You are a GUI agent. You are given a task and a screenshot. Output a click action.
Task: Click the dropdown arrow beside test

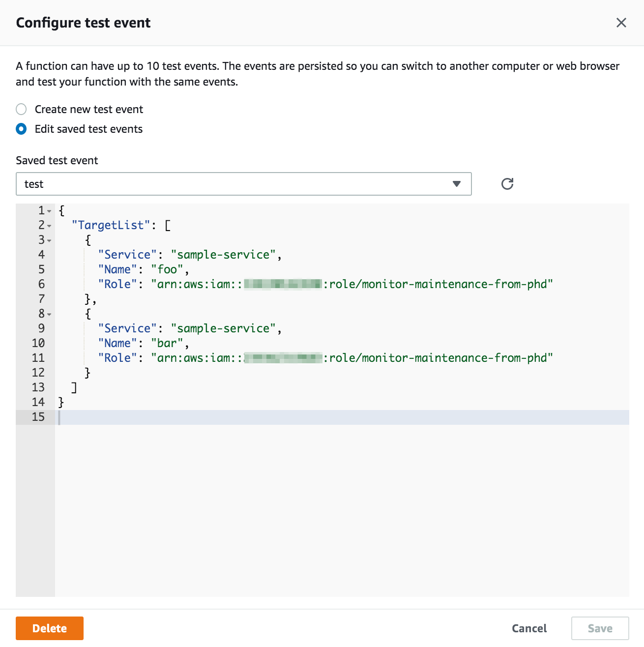coord(456,184)
